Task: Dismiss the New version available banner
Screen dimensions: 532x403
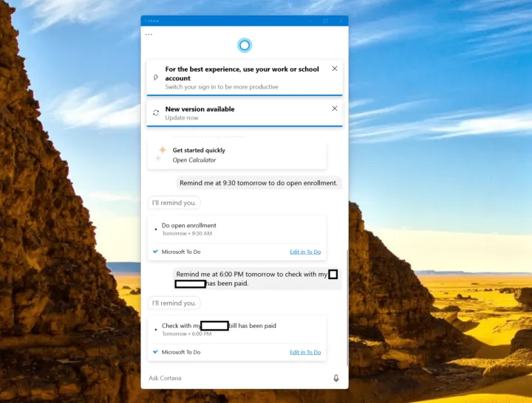Action: pyautogui.click(x=335, y=108)
